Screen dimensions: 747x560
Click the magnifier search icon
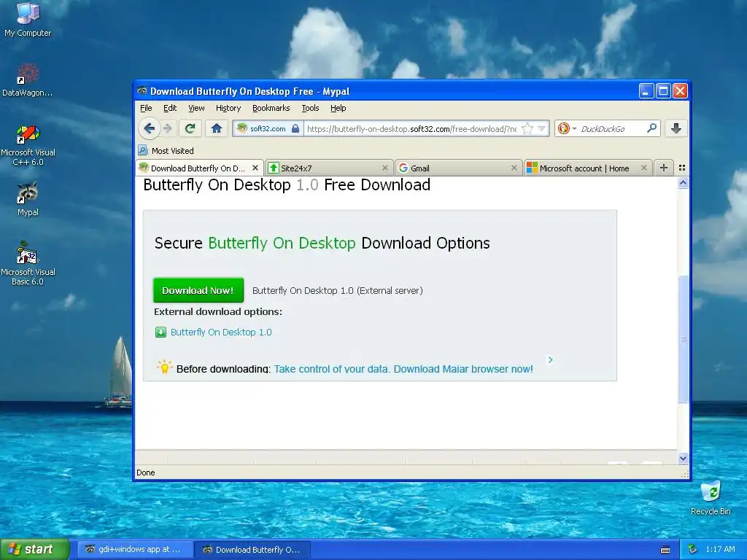651,128
